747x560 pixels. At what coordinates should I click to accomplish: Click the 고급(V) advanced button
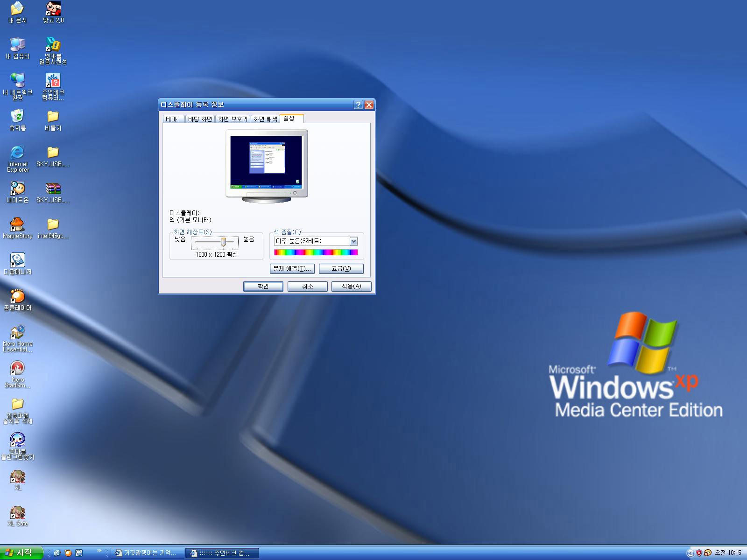(x=341, y=269)
